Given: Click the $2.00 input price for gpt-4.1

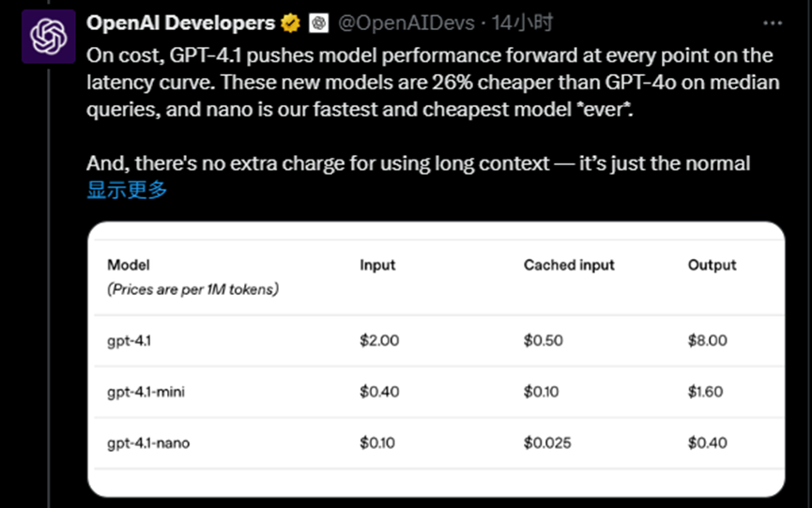Looking at the screenshot, I should tap(379, 341).
